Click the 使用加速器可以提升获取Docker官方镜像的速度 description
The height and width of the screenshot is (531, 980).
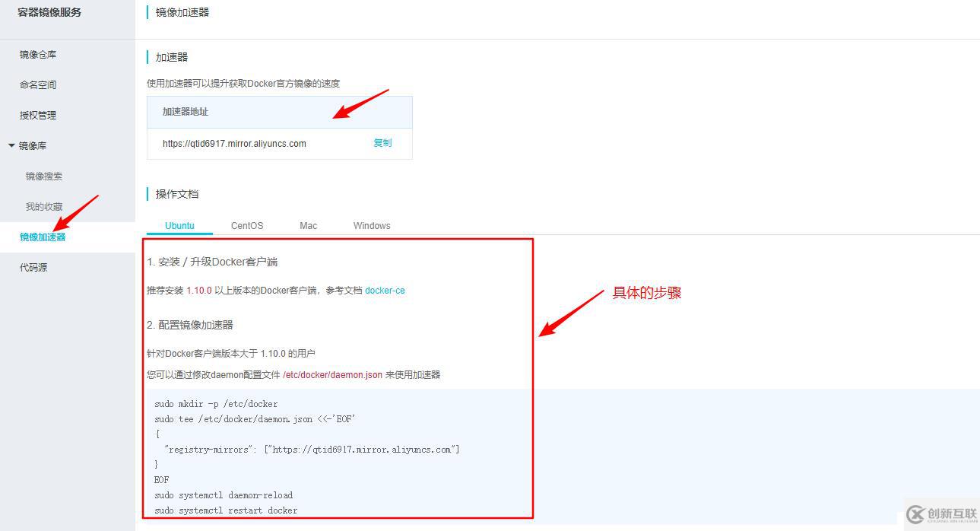point(243,84)
